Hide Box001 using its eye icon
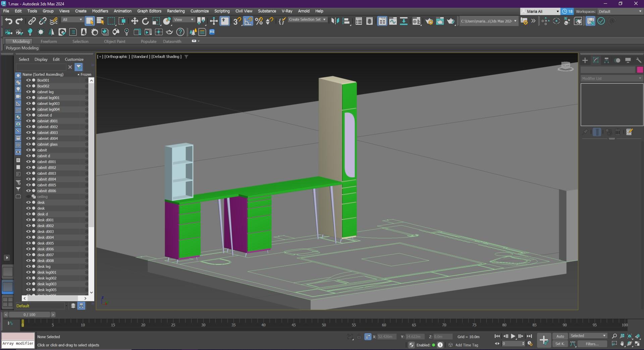 pyautogui.click(x=29, y=80)
